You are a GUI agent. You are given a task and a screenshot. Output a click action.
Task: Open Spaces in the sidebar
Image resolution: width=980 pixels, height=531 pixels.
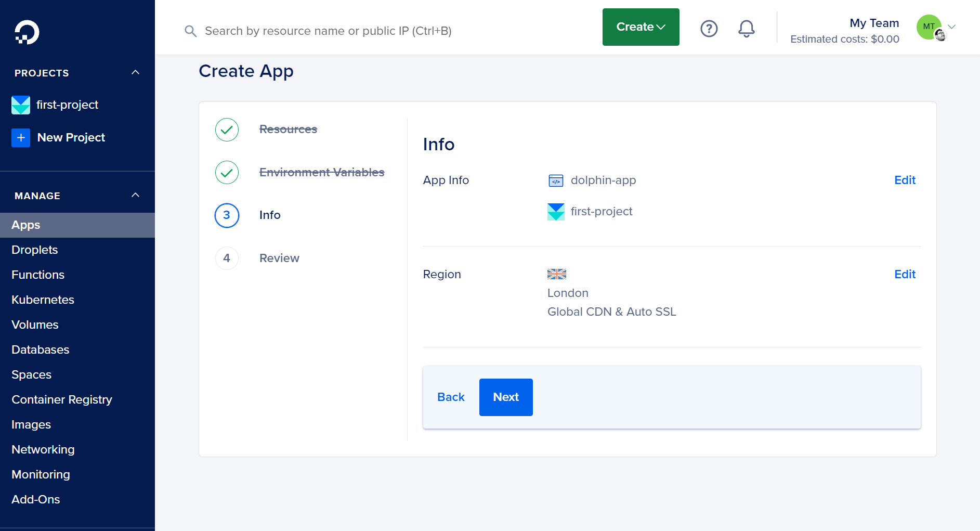[x=77, y=375]
